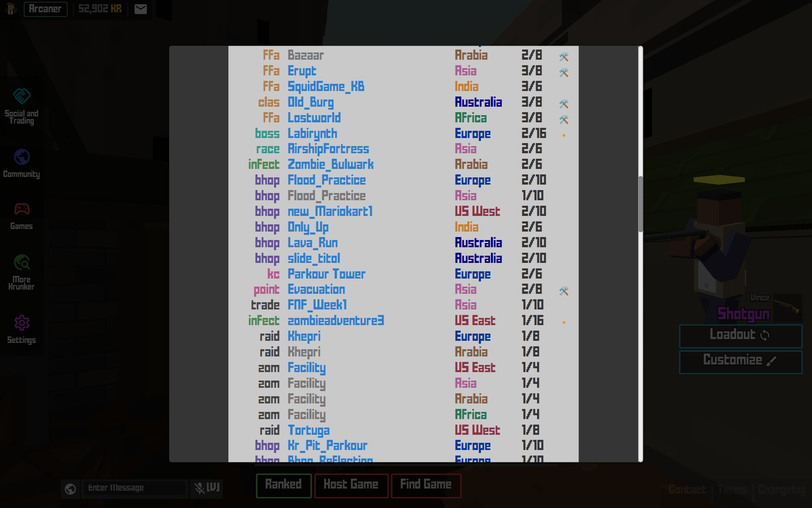
Task: Toggle the muted microphone voice chat button
Action: pyautogui.click(x=206, y=488)
